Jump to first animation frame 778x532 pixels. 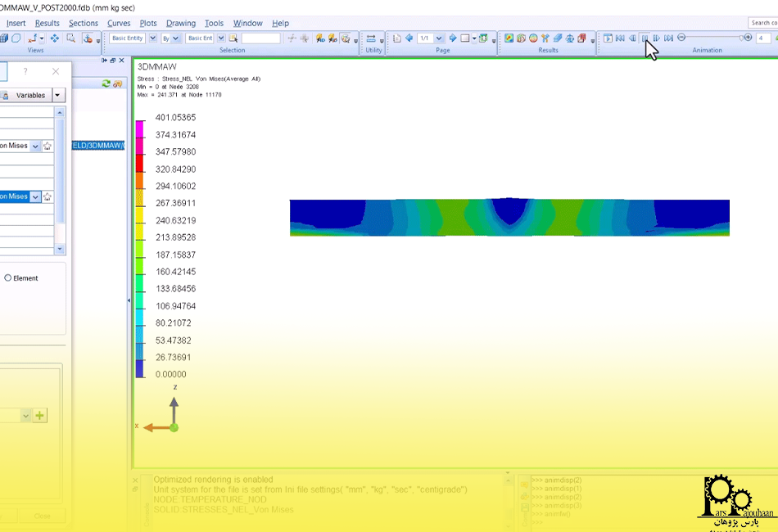(620, 38)
